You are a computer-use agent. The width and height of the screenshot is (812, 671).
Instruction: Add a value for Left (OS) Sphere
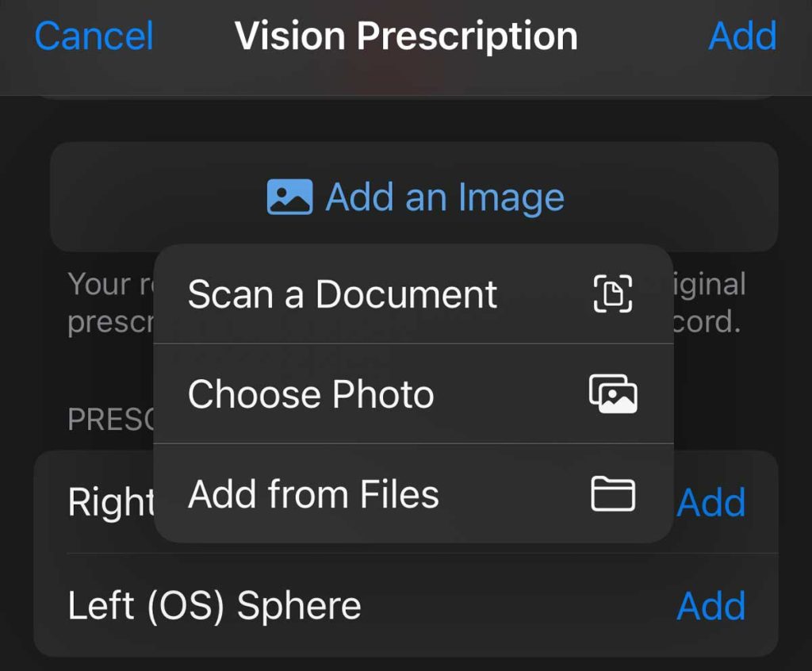(x=711, y=606)
